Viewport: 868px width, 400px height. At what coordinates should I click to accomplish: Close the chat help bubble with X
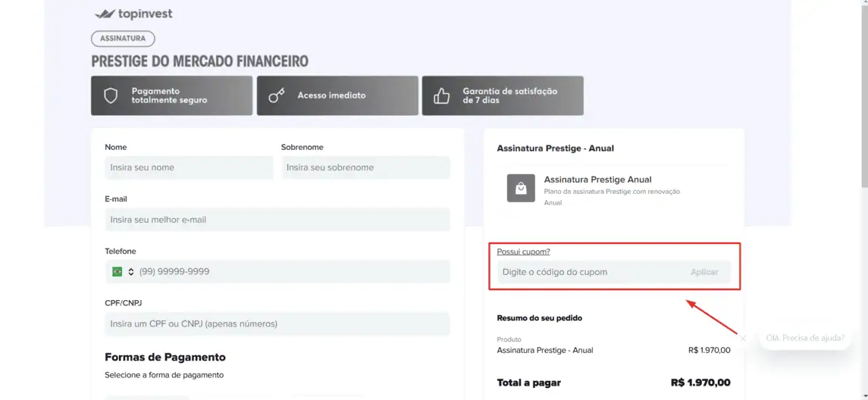click(743, 337)
